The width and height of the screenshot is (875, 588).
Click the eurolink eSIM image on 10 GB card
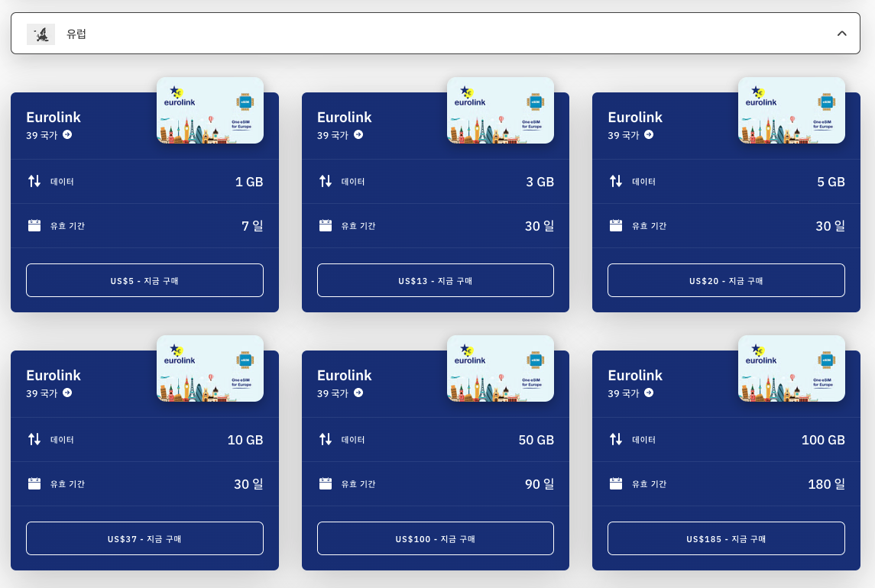pyautogui.click(x=210, y=369)
